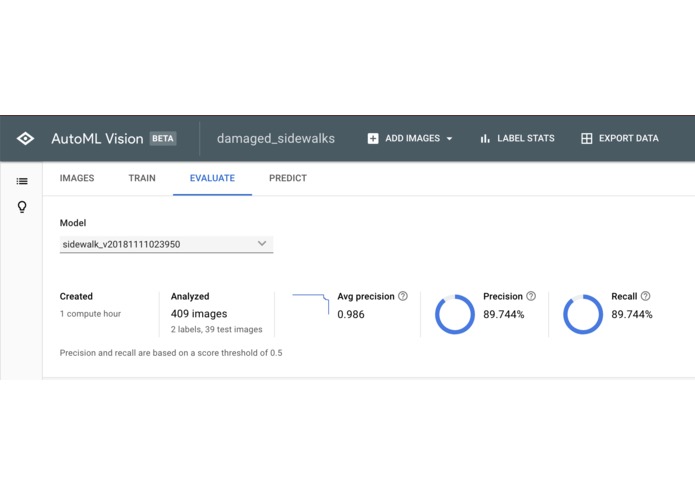Screen dimensions: 695x494
Task: Open the PREDICT tab
Action: (x=288, y=178)
